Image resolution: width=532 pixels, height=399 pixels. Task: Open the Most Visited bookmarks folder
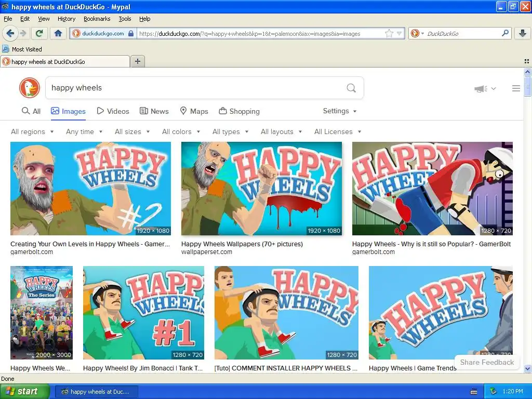[22, 49]
